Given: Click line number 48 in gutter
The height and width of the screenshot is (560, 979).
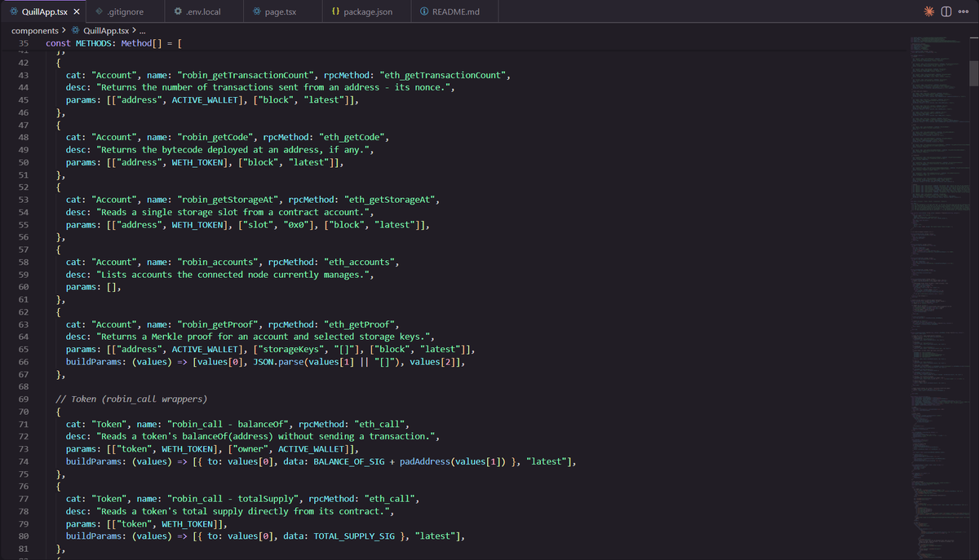Looking at the screenshot, I should (x=23, y=137).
